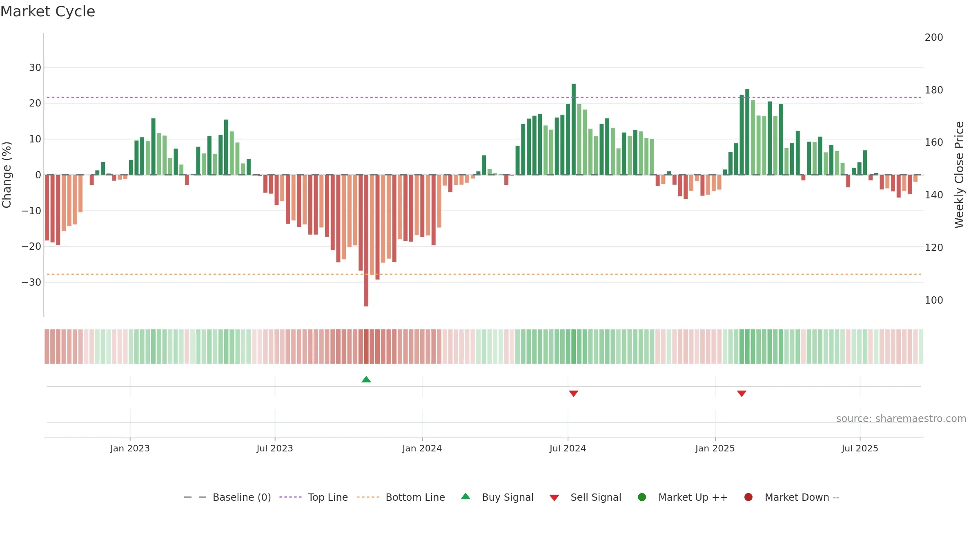Click the Sell Signal marker after Jan 2025
This screenshot has height=551, width=980.
[x=742, y=393]
